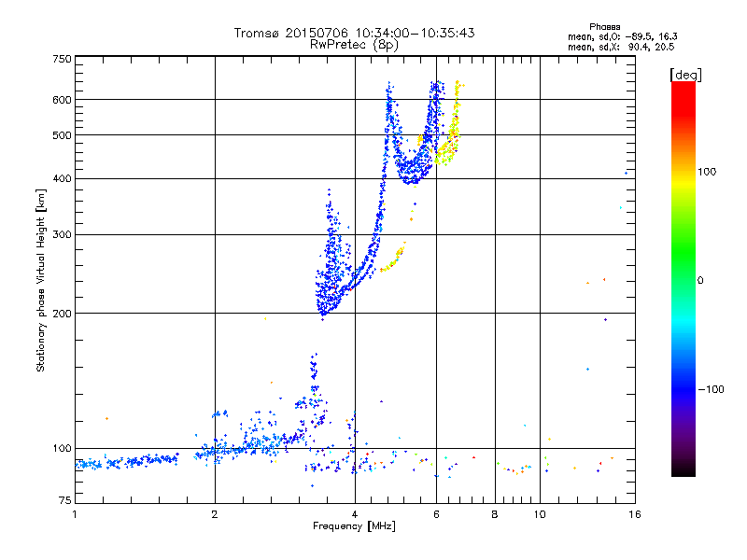Click y-axis tick label '75'
This screenshot has height=560, width=747.
point(65,500)
